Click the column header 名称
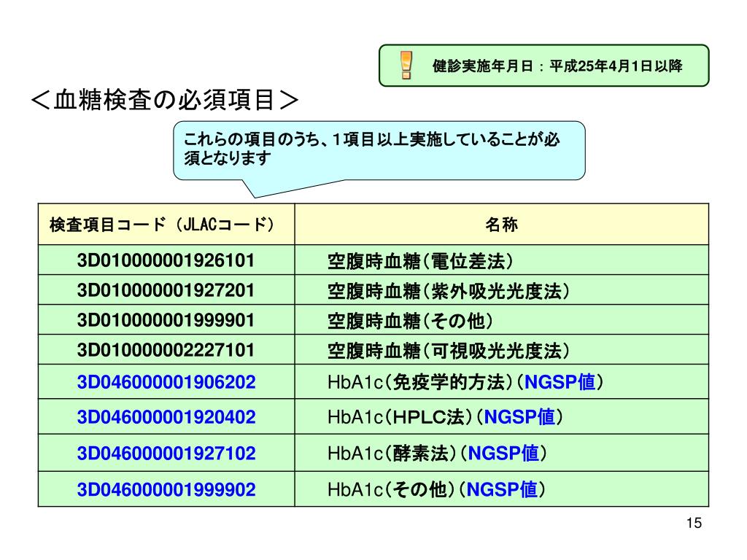The width and height of the screenshot is (747, 560). [501, 225]
